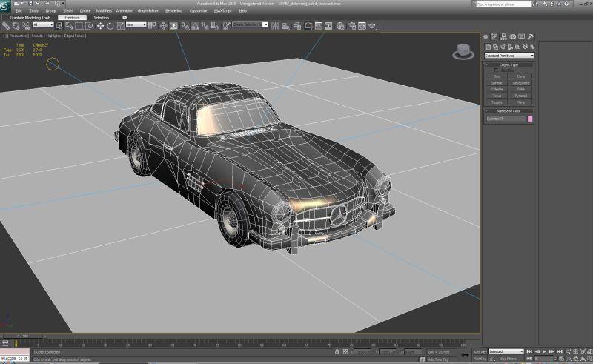The width and height of the screenshot is (593, 364).
Task: Select the Geometry category icon
Action: (488, 47)
